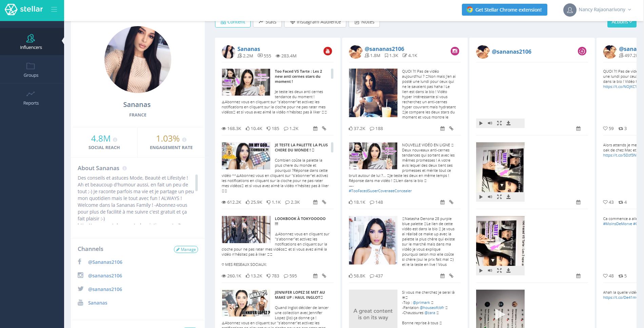Open calendar icon for Lookbook à Tokyo video
The image size is (644, 328).
(x=315, y=276)
